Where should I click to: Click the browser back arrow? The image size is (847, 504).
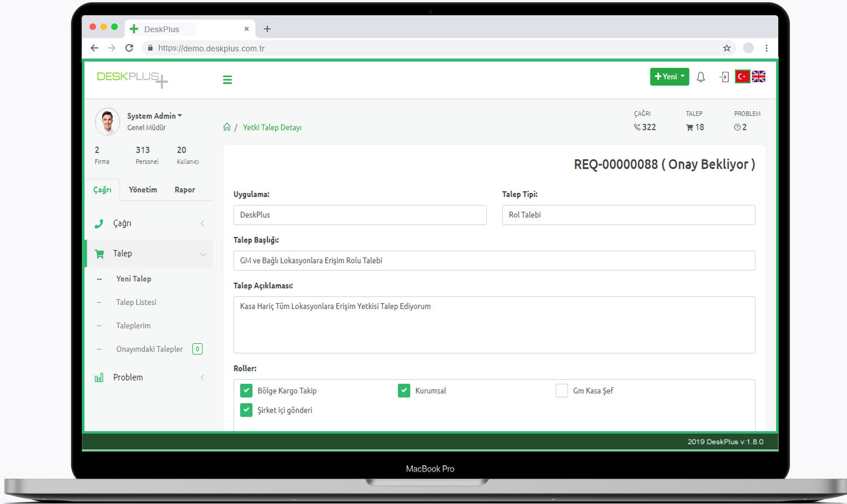[x=94, y=48]
